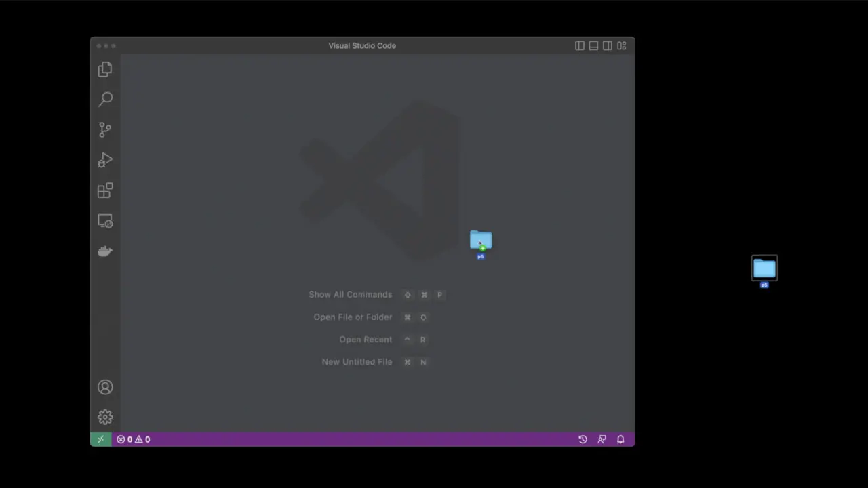Open the Source Control view
The width and height of the screenshot is (868, 488).
tap(105, 129)
